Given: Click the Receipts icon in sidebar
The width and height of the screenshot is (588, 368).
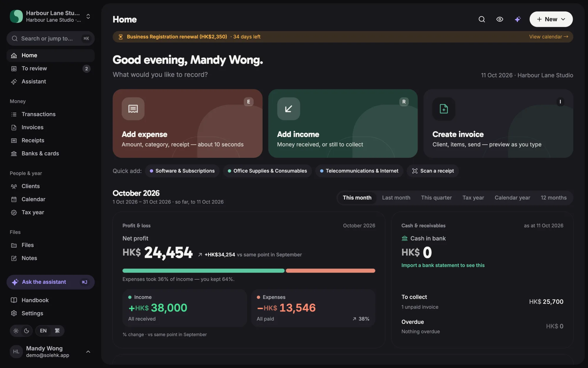Looking at the screenshot, I should coord(14,140).
